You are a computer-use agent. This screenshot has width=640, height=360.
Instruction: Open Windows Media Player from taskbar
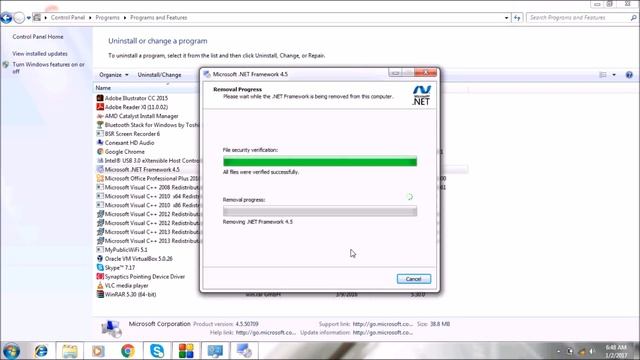pyautogui.click(x=98, y=351)
